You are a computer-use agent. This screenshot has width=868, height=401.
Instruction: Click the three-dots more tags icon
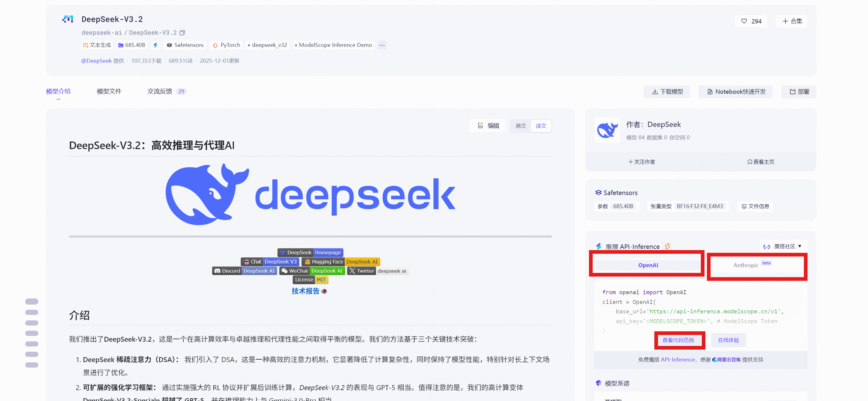pyautogui.click(x=382, y=45)
